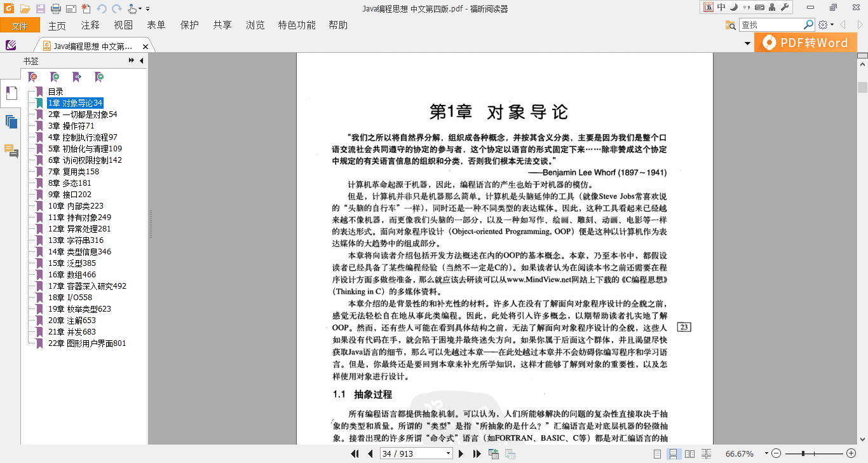Screen dimensions: 868x463
Task: Switch to facing pages view mode
Action: (x=689, y=453)
